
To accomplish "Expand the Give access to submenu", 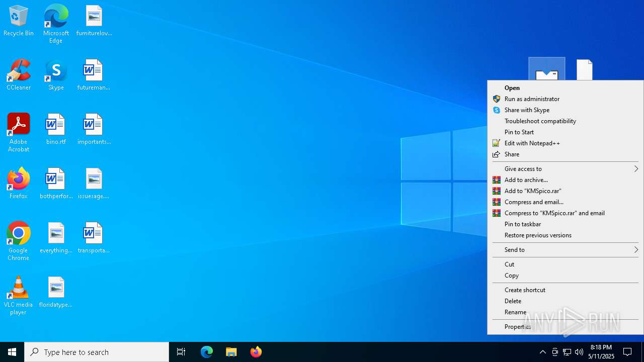I will click(566, 169).
